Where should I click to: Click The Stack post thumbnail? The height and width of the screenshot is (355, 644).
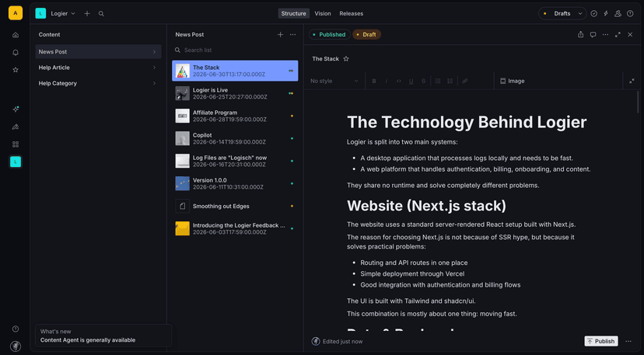coord(182,71)
